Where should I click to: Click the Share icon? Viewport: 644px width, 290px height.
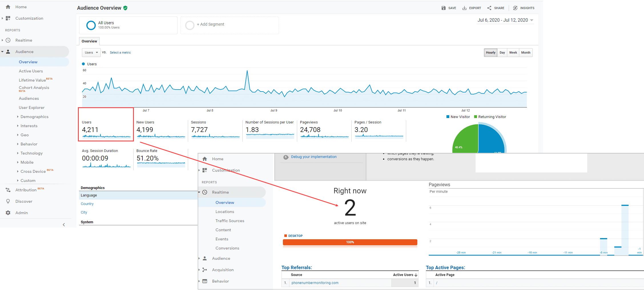click(489, 8)
